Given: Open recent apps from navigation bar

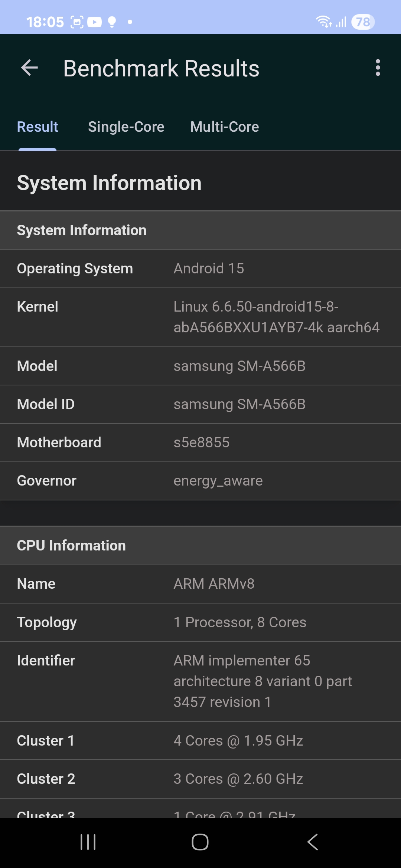Looking at the screenshot, I should tap(88, 842).
